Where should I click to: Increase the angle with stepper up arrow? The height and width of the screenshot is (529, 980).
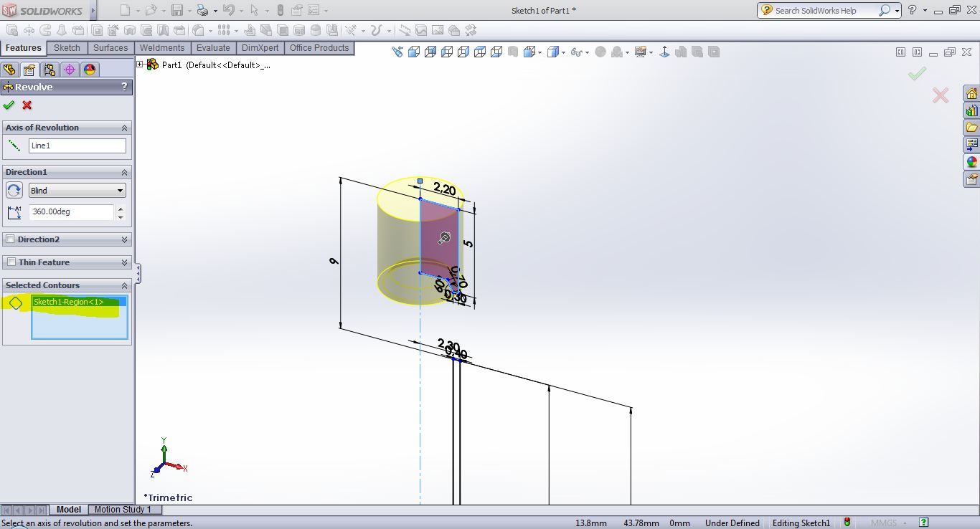(121, 209)
